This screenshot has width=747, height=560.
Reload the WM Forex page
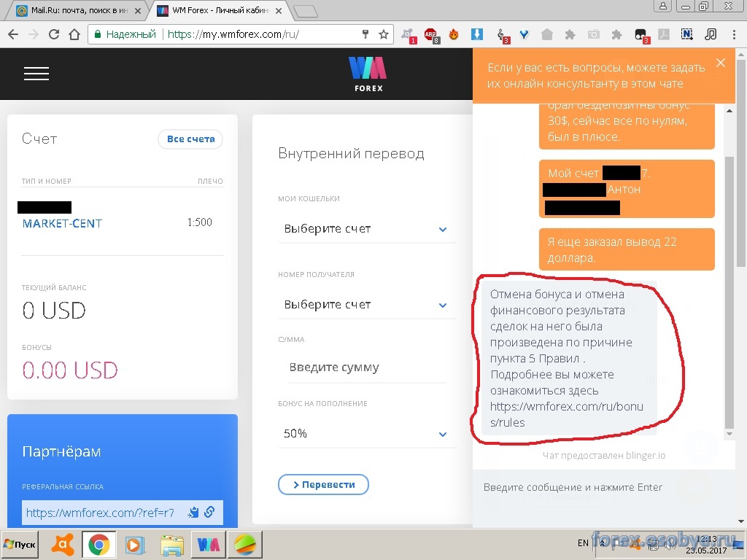coord(54,34)
